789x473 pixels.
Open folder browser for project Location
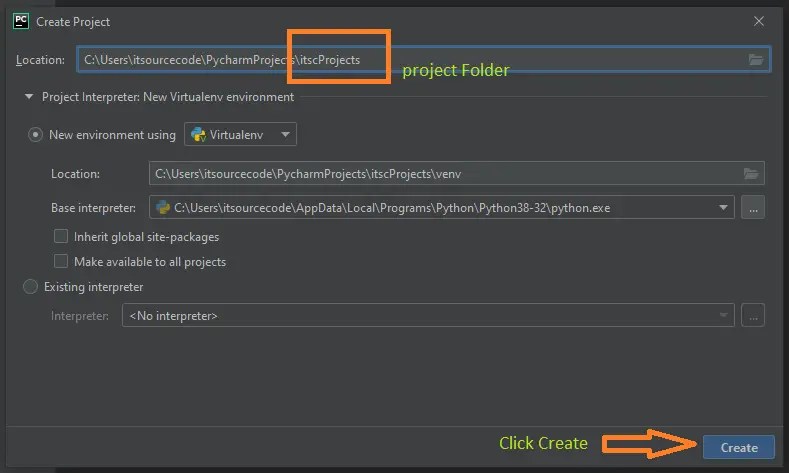pos(756,59)
